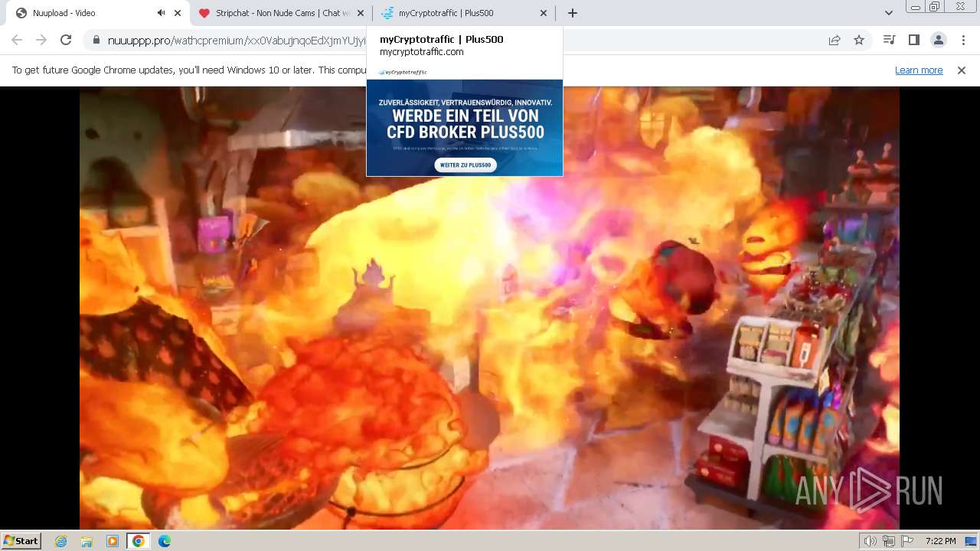Viewport: 980px width, 551px height.
Task: Bookmark this page with star icon
Action: 859,41
